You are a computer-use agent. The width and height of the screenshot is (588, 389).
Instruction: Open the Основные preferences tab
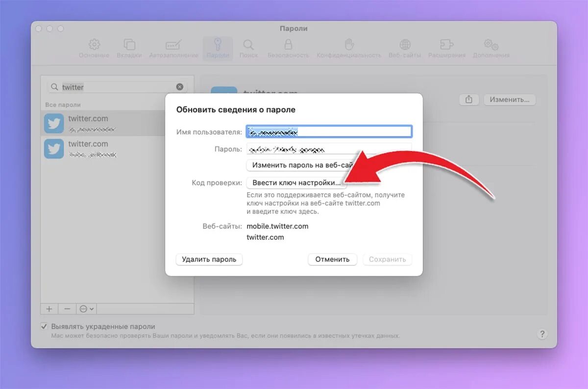(x=94, y=49)
